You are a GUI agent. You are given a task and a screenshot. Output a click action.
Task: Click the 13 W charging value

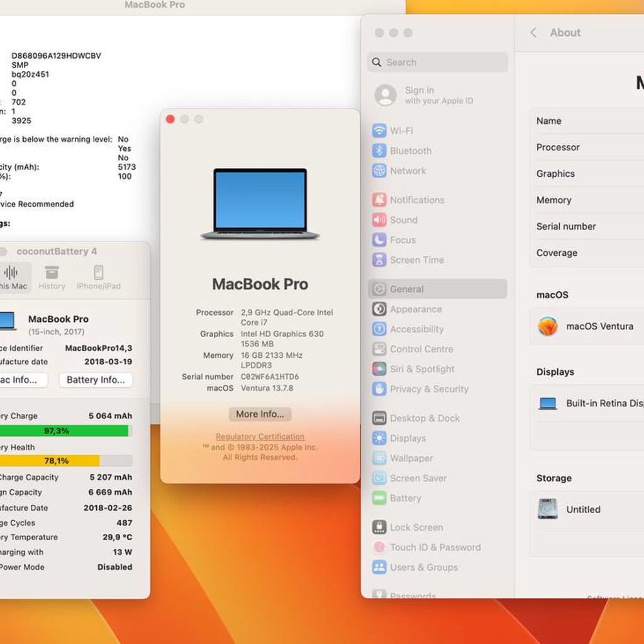coord(123,552)
